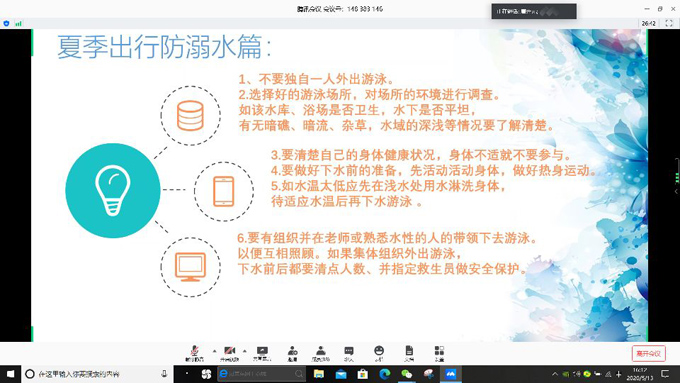Click the speaking indicator popup at top
The height and width of the screenshot is (383, 680).
coord(534,11)
